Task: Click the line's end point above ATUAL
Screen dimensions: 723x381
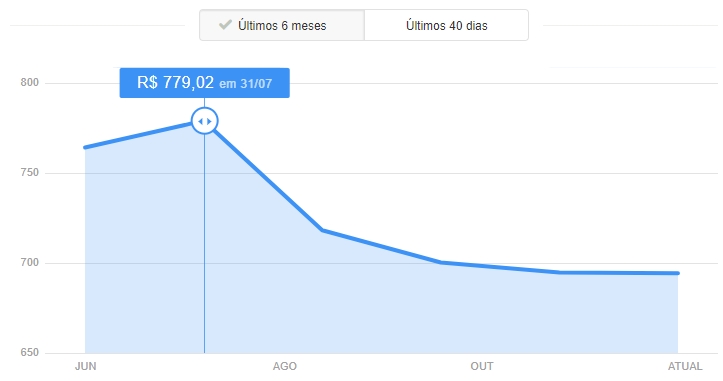Action: (678, 273)
